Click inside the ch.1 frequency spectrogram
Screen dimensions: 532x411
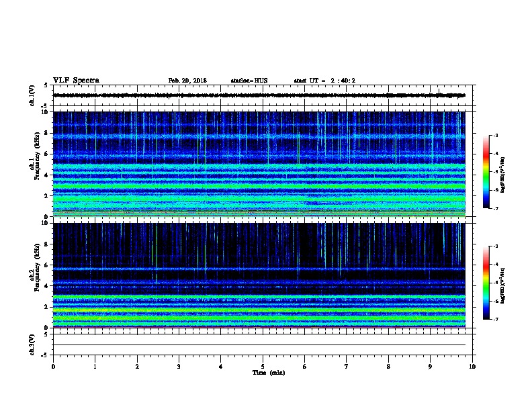click(x=259, y=164)
